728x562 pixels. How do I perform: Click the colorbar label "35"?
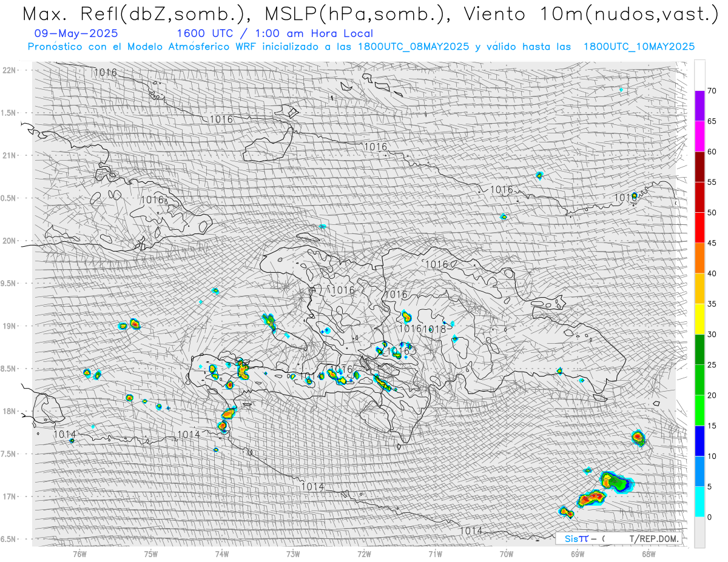tap(712, 304)
